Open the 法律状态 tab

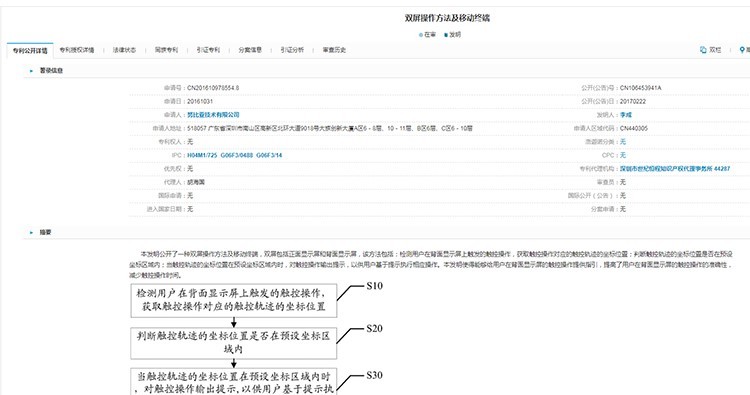124,50
